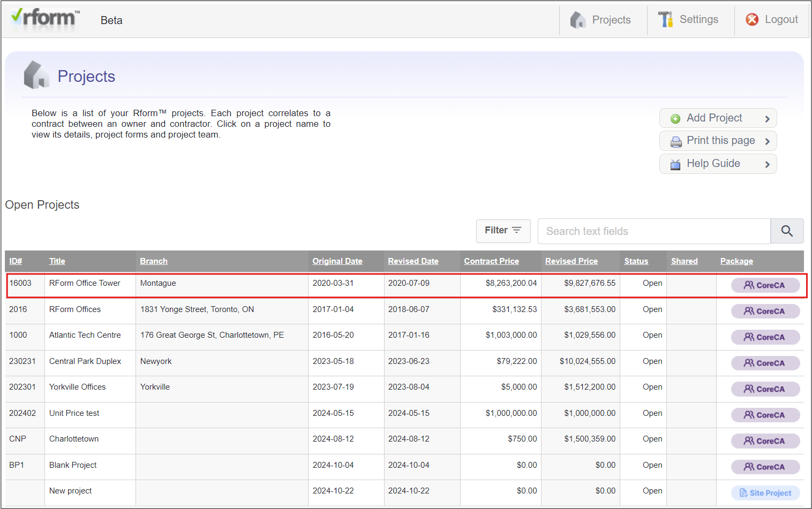The image size is (812, 509).
Task: Click branch 1831 Yonge Street, Toronto, ON
Action: (197, 309)
